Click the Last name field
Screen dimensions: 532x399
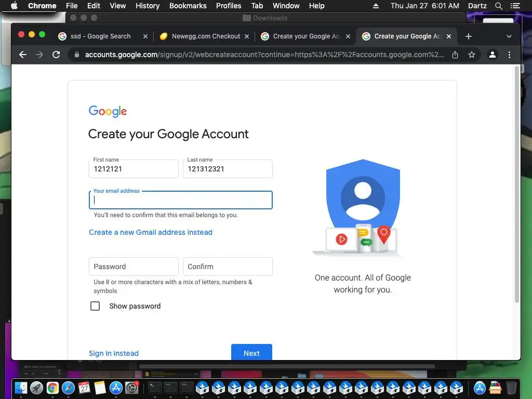(x=228, y=169)
